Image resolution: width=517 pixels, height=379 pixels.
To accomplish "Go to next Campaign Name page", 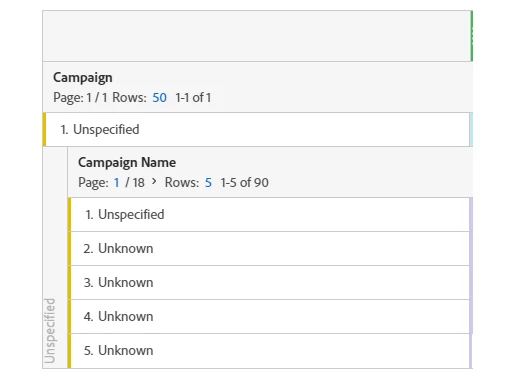I will coord(154,181).
